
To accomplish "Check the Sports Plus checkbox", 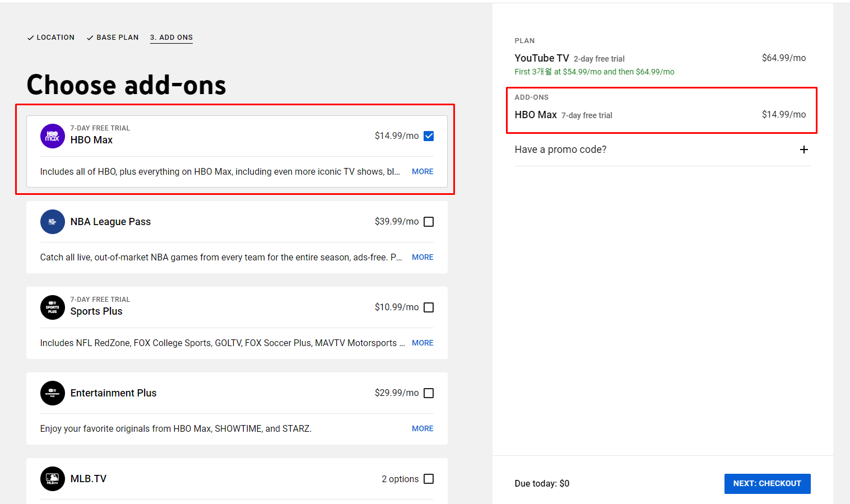I will pos(429,307).
